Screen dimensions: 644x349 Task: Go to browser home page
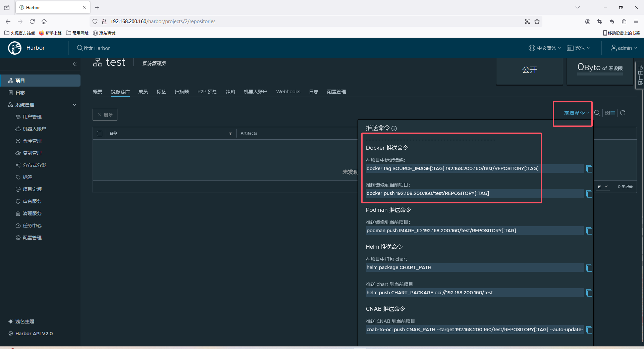(x=44, y=21)
